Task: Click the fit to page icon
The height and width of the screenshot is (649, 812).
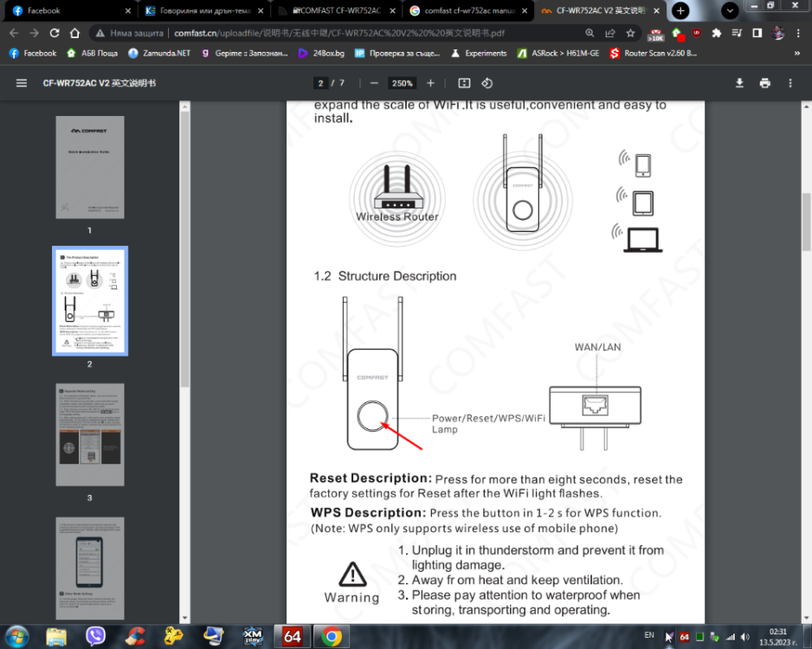Action: pyautogui.click(x=465, y=83)
